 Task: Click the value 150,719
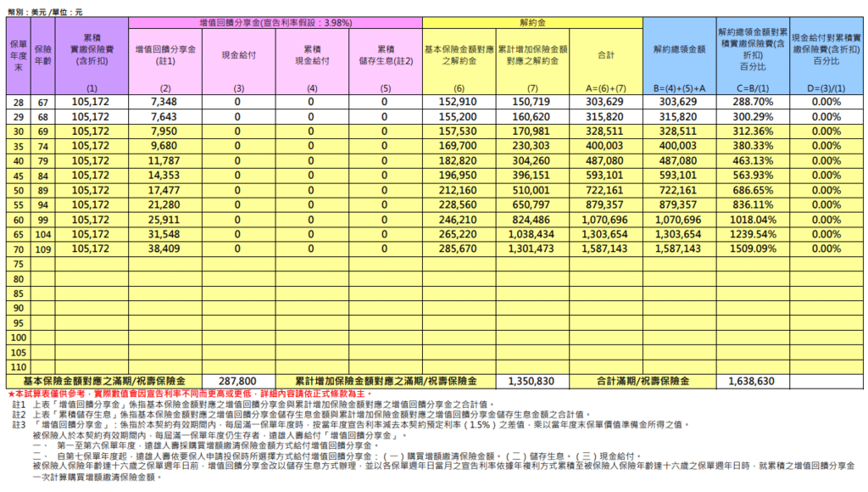coord(531,102)
